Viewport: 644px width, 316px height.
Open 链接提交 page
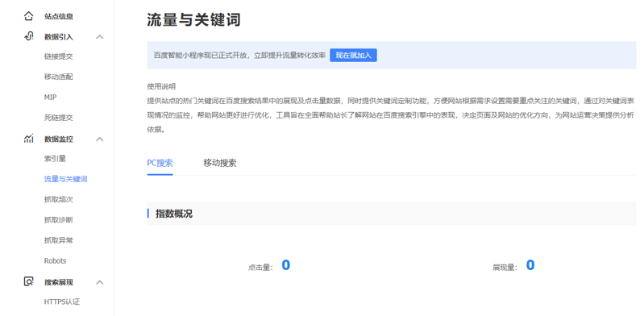(59, 56)
